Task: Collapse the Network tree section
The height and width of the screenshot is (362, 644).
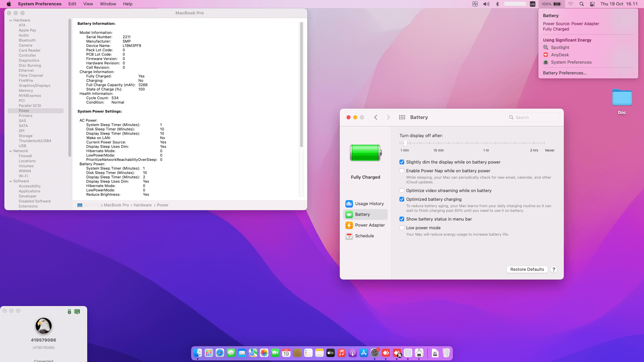Action: click(11, 151)
